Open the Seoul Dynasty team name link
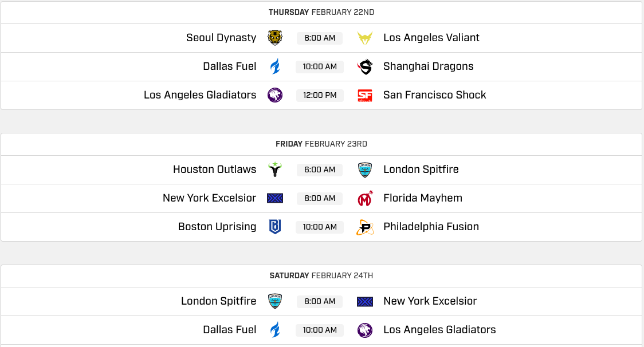644x347 pixels. (x=221, y=38)
